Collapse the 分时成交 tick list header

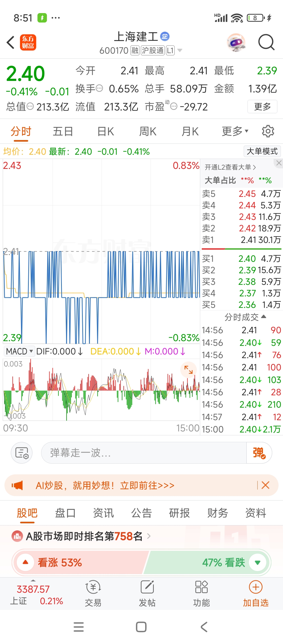pyautogui.click(x=245, y=317)
